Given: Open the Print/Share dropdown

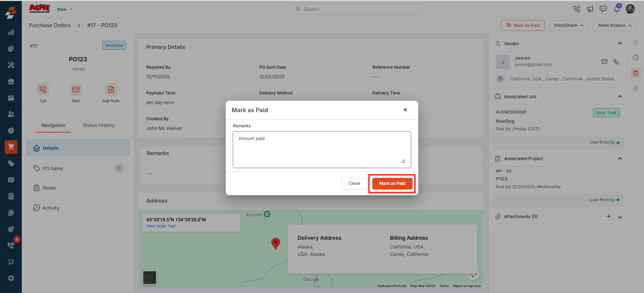Looking at the screenshot, I should coord(569,25).
